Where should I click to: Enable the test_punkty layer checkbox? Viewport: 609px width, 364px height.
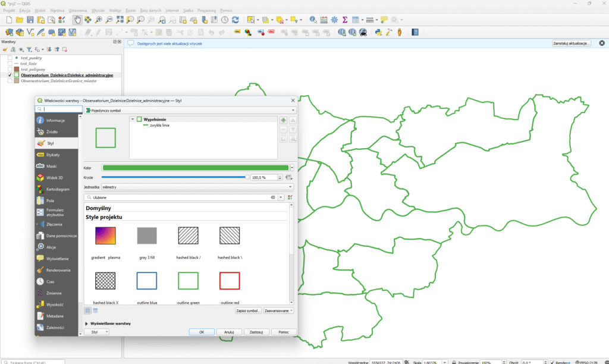[10, 58]
